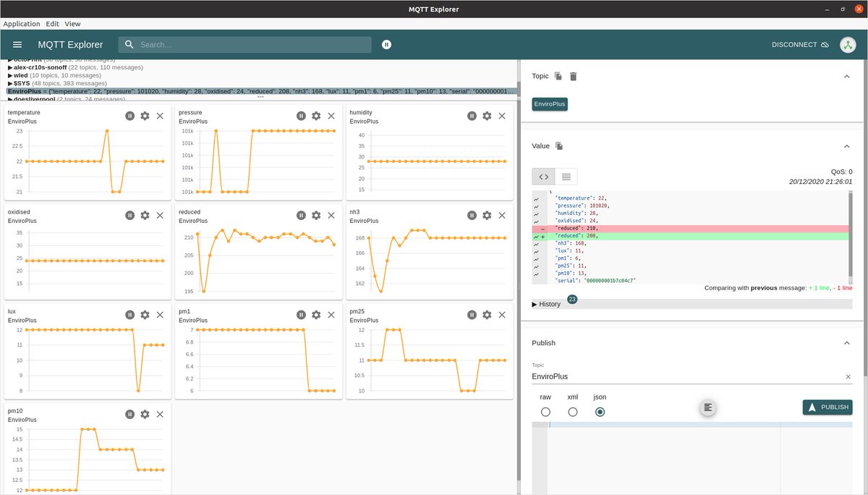The height and width of the screenshot is (495, 868).
Task: Select the raw payload format radio
Action: click(545, 412)
